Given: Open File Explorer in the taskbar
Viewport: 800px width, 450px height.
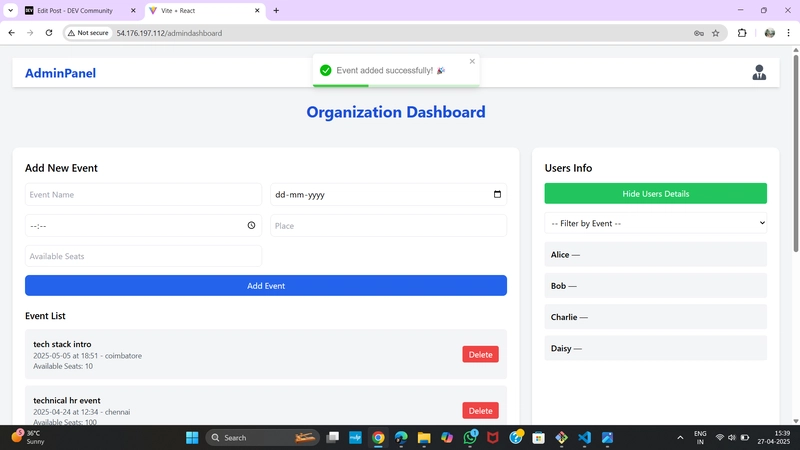Looking at the screenshot, I should click(x=424, y=437).
